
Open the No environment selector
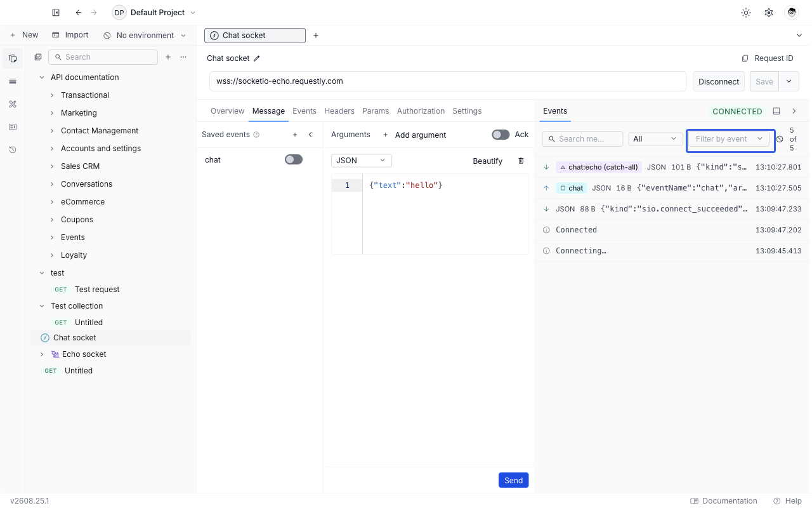(145, 36)
